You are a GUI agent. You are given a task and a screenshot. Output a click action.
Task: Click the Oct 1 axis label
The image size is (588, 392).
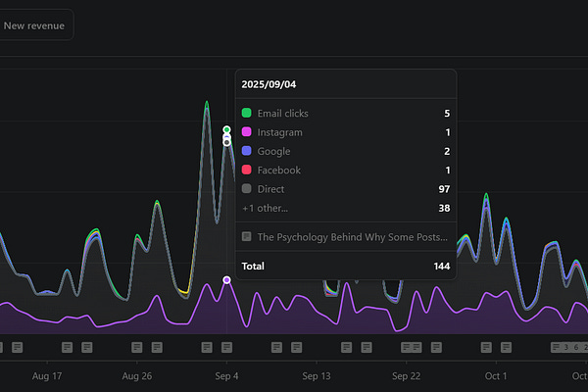[496, 376]
